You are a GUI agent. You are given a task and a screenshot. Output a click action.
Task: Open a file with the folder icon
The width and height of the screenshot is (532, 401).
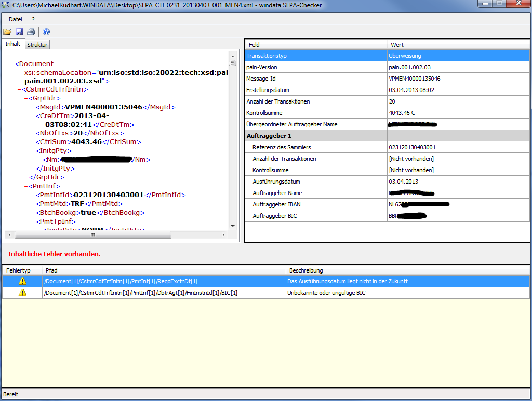pos(7,32)
